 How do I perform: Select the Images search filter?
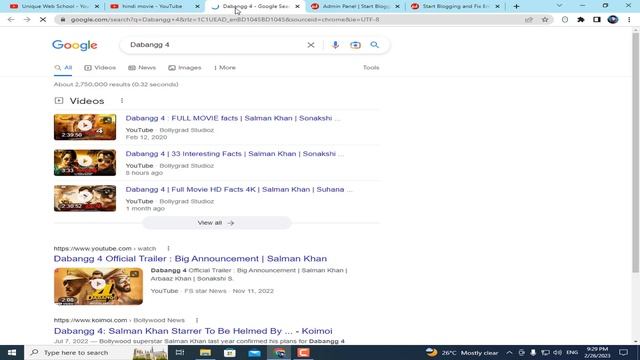click(x=184, y=68)
